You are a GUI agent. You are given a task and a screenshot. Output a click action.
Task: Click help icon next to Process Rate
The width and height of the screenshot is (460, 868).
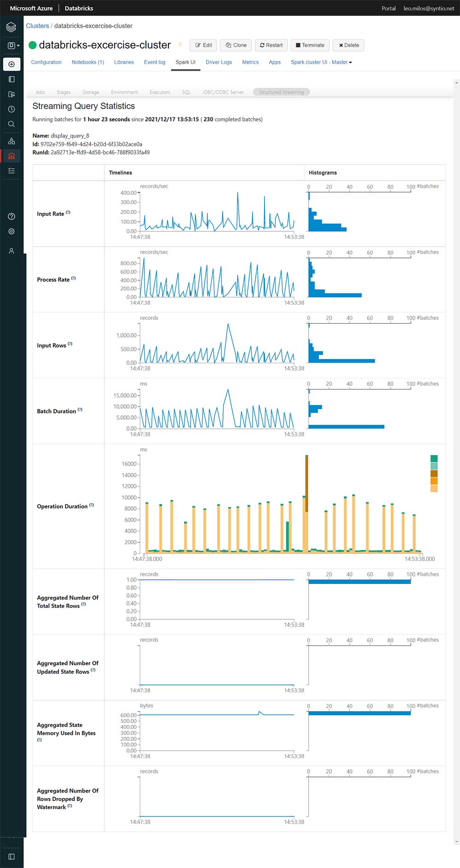click(x=74, y=278)
